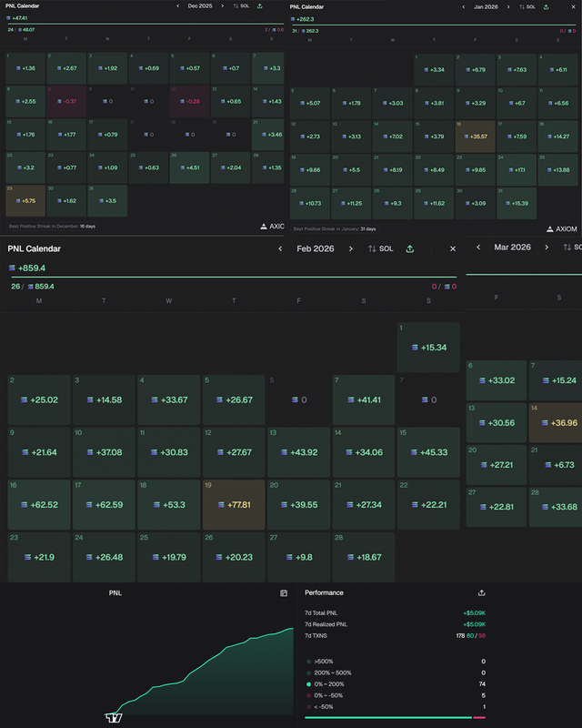Click Best Positive Streak in December badge
The image size is (582, 728).
pos(53,226)
